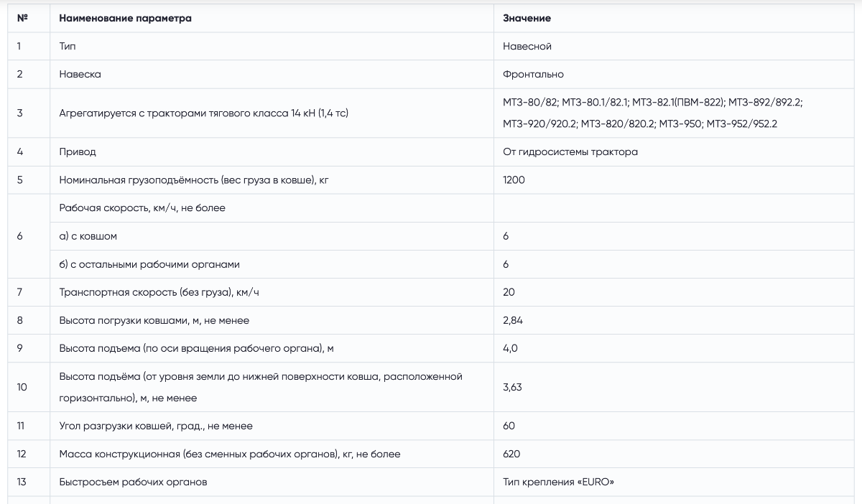Select 'От гидросистемы трактора' value

[x=570, y=151]
